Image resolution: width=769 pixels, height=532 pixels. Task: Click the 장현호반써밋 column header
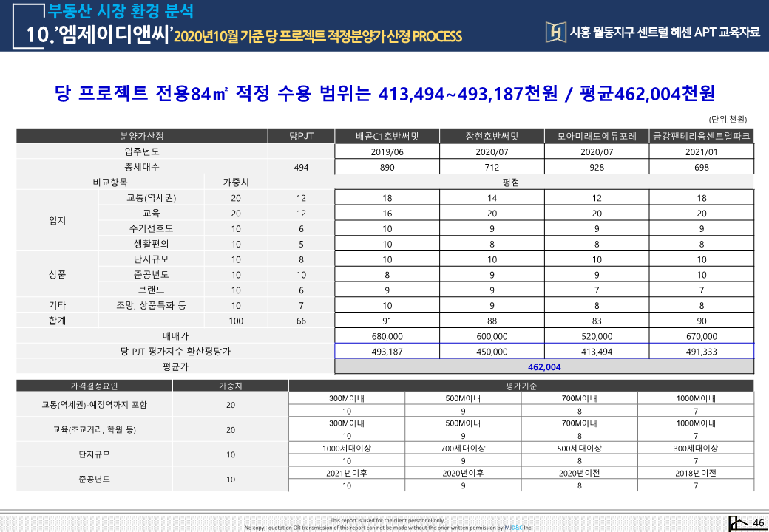pos(492,136)
